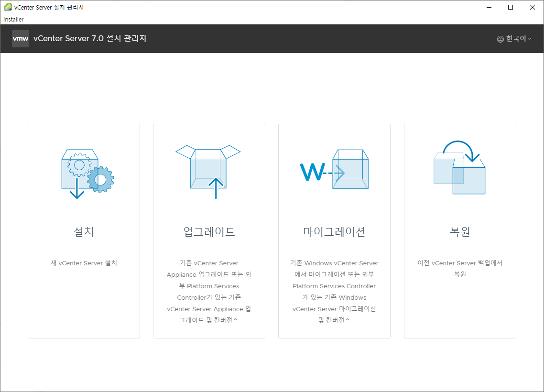
Task: Click the Install gears-and-box icon
Action: point(87,174)
